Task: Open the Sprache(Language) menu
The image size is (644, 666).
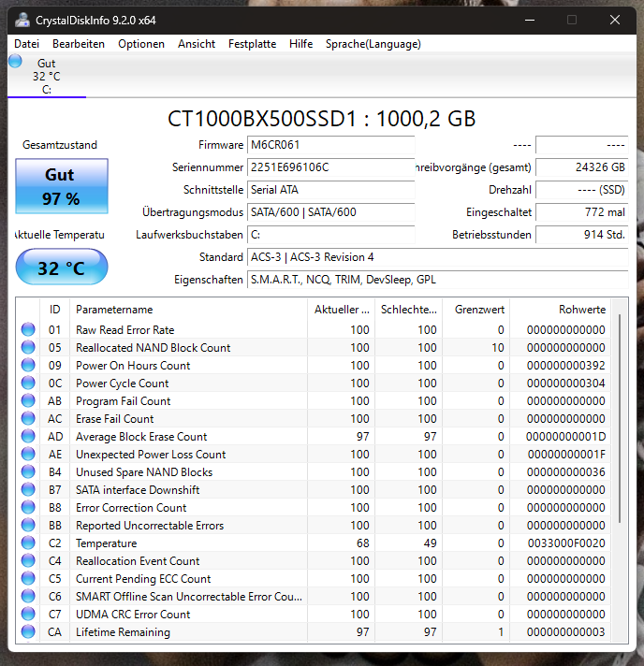Action: [373, 44]
